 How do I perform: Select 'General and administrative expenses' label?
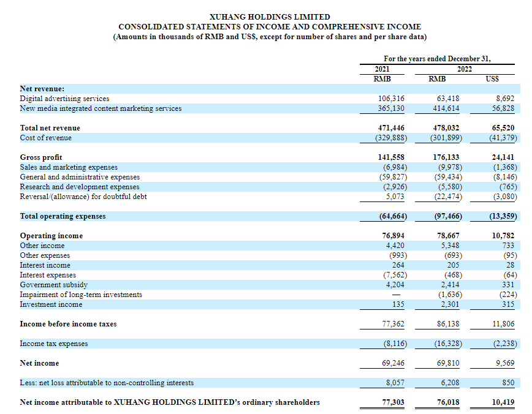pos(80,177)
